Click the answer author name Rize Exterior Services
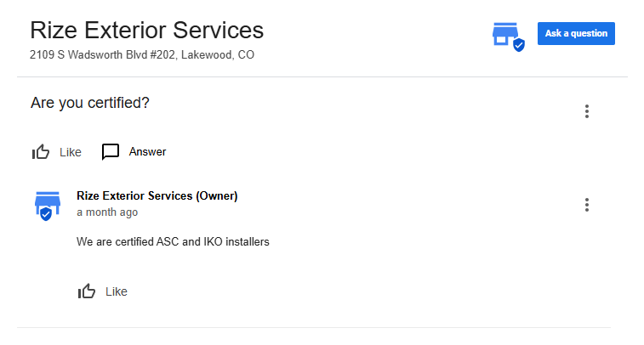 click(134, 196)
